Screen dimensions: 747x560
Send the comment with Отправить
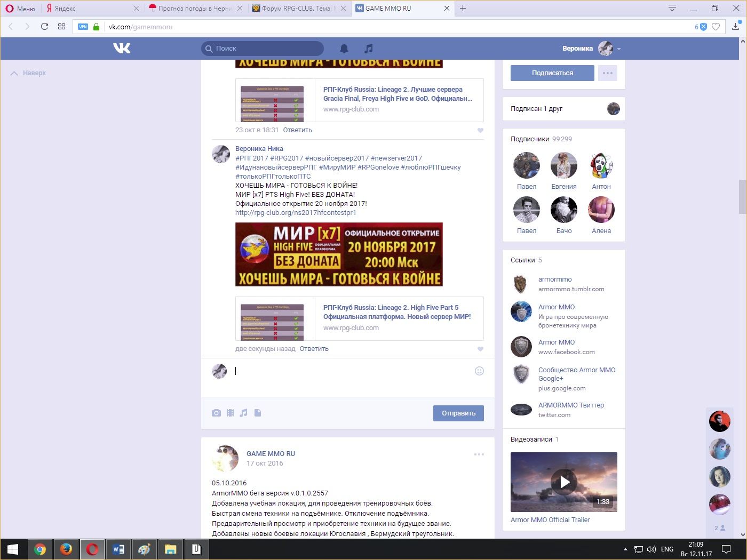[458, 413]
